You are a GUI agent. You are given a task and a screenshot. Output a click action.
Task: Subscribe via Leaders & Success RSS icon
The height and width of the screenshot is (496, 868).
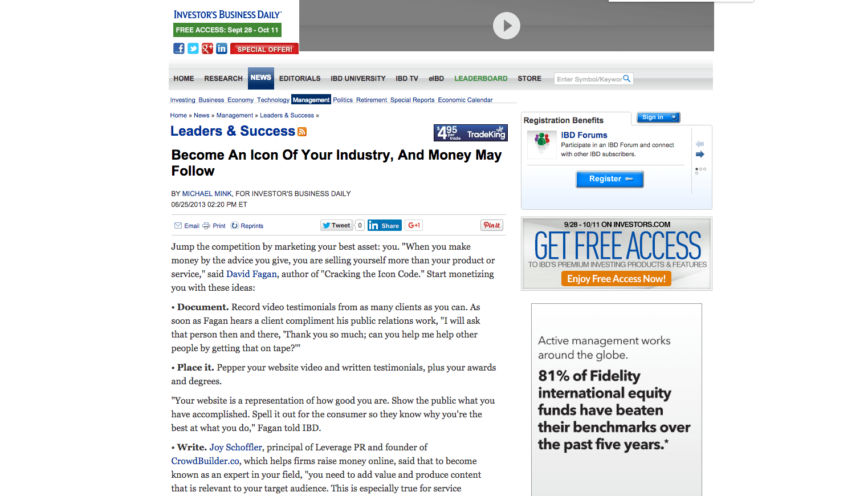click(302, 132)
